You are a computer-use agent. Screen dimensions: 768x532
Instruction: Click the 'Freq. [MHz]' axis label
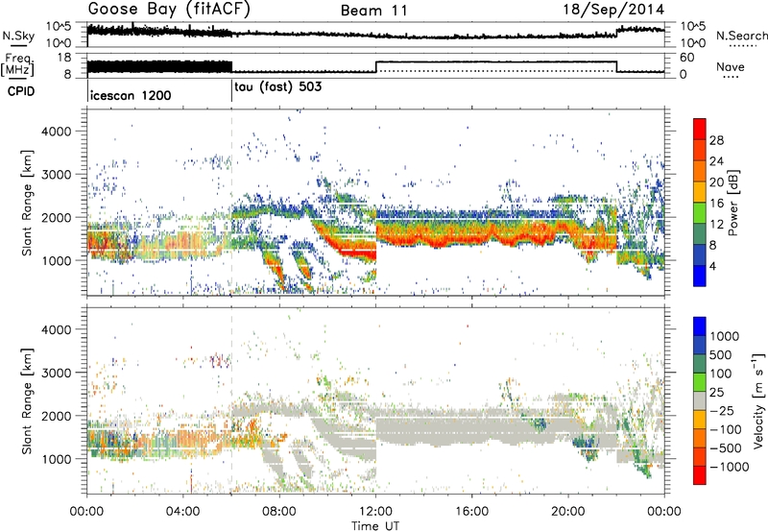(x=18, y=65)
